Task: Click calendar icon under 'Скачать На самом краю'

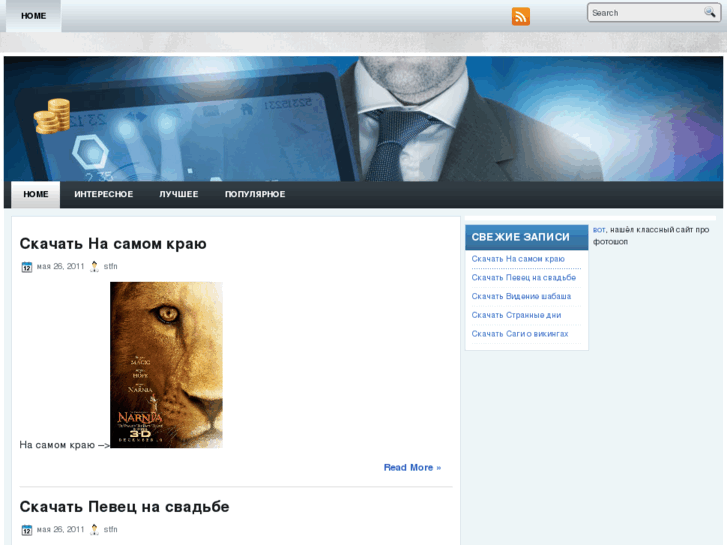Action: pos(27,267)
